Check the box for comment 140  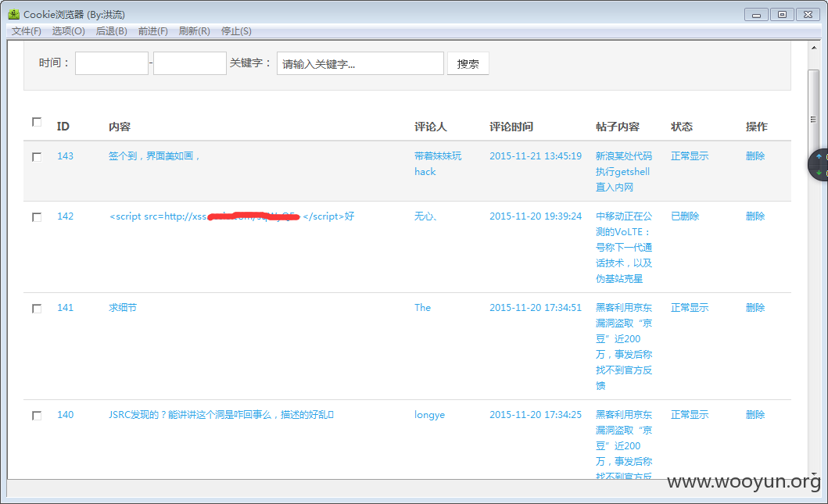[37, 416]
